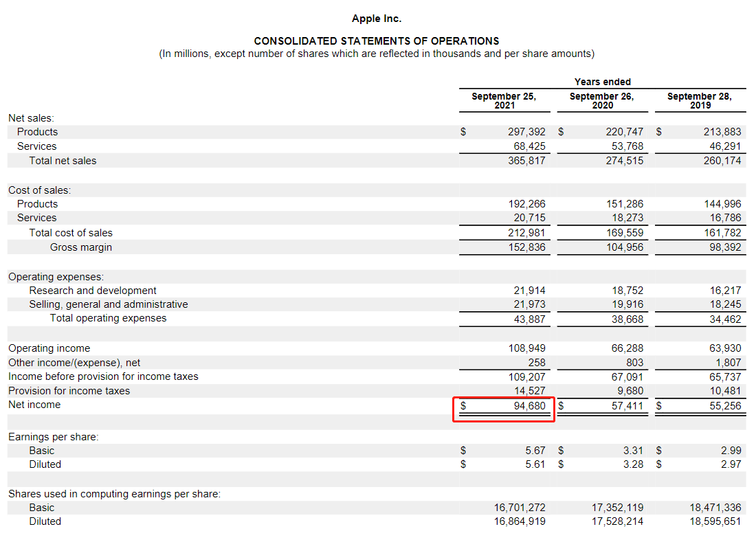This screenshot has width=756, height=542.
Task: Click 2021 operating income value 108,949
Action: pos(526,348)
